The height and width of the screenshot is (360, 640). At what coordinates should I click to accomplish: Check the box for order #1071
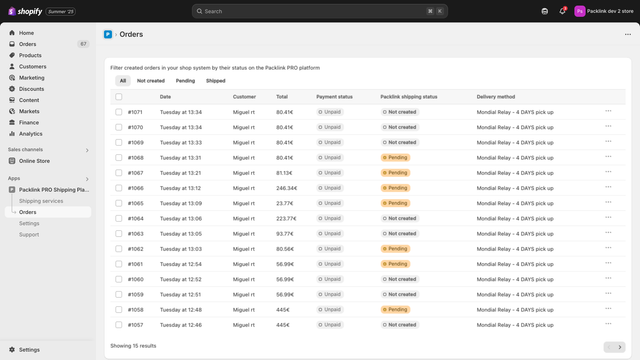[118, 112]
